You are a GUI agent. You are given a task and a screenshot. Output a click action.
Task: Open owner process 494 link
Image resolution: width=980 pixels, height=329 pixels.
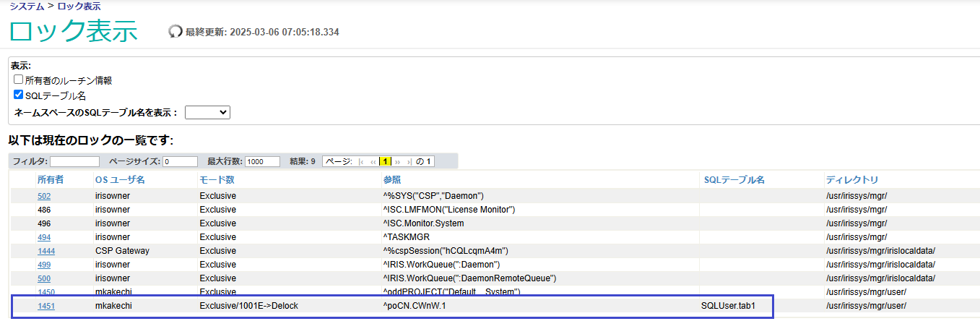coord(44,237)
